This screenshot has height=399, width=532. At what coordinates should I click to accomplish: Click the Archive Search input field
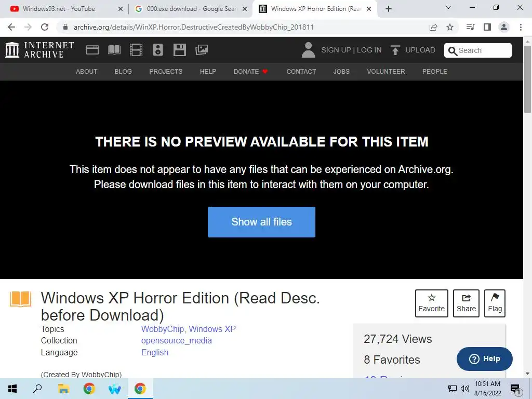point(478,50)
